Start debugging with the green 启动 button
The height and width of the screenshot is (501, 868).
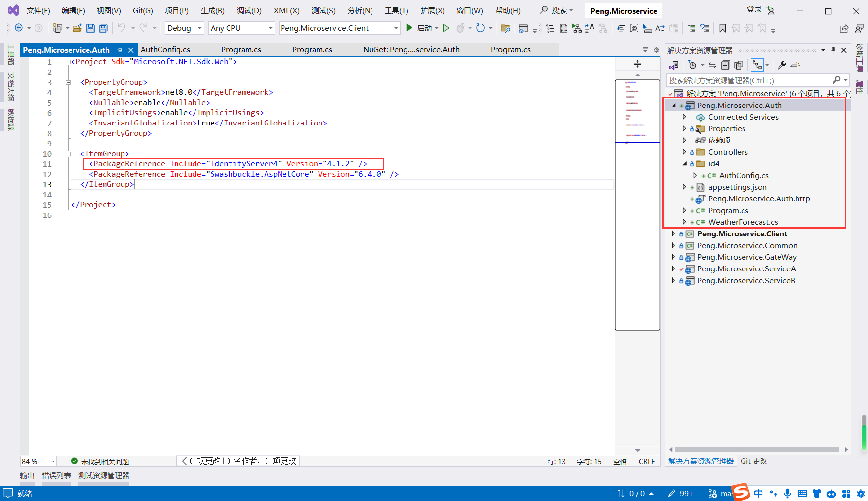[x=421, y=28]
